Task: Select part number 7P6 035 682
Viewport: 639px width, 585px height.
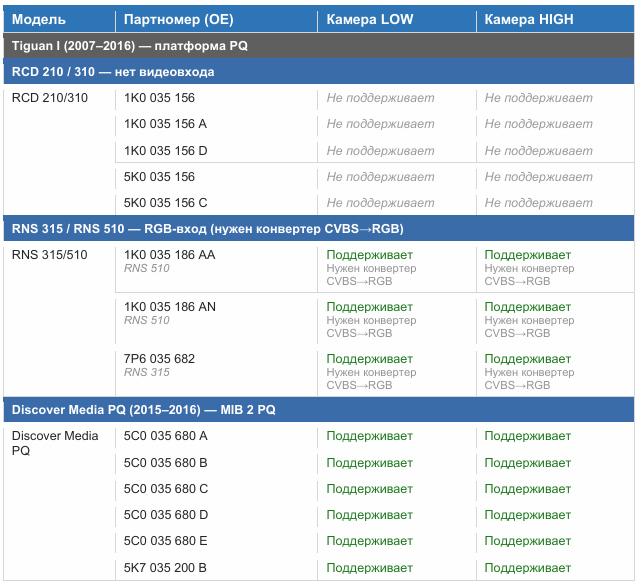Action: (x=159, y=359)
